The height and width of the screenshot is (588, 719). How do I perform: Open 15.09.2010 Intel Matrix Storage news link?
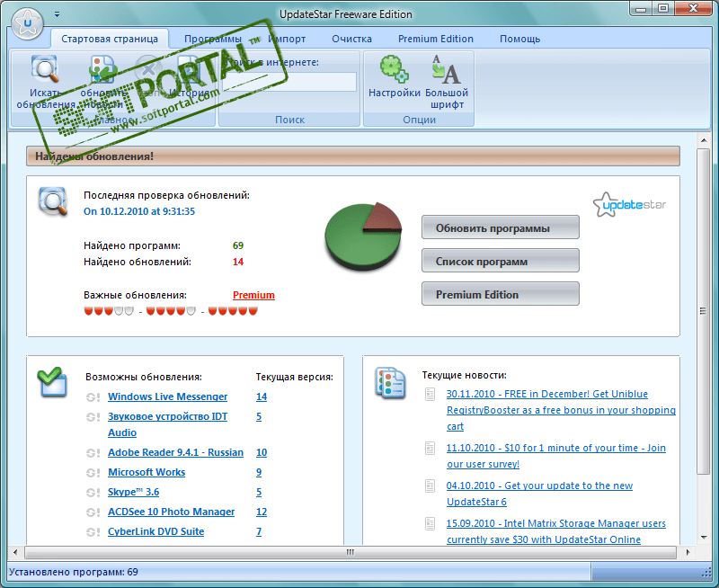[555, 531]
